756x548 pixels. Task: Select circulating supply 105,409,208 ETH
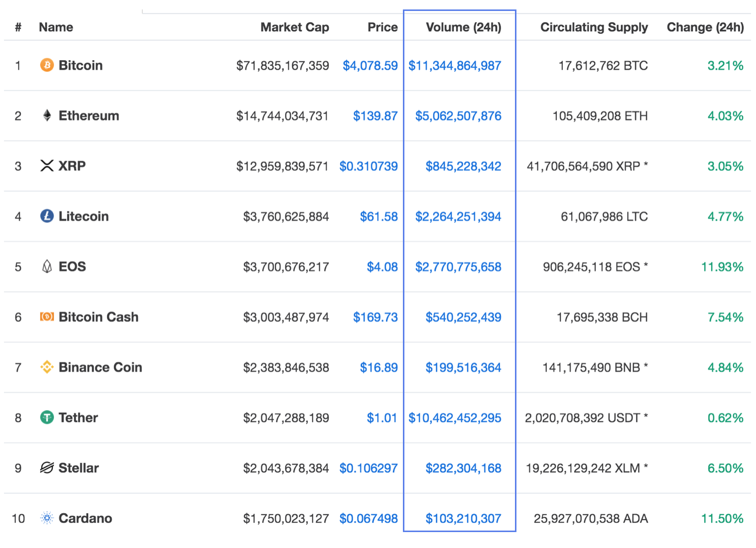(x=600, y=115)
